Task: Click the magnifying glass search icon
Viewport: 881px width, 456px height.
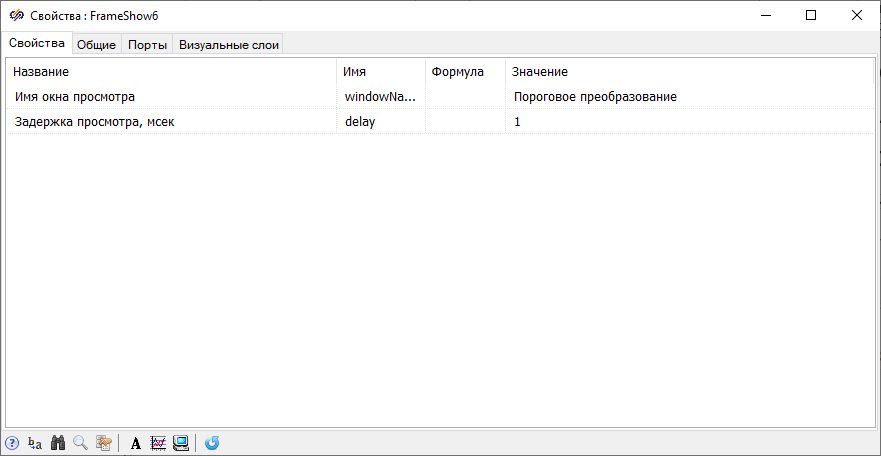Action: [81, 443]
